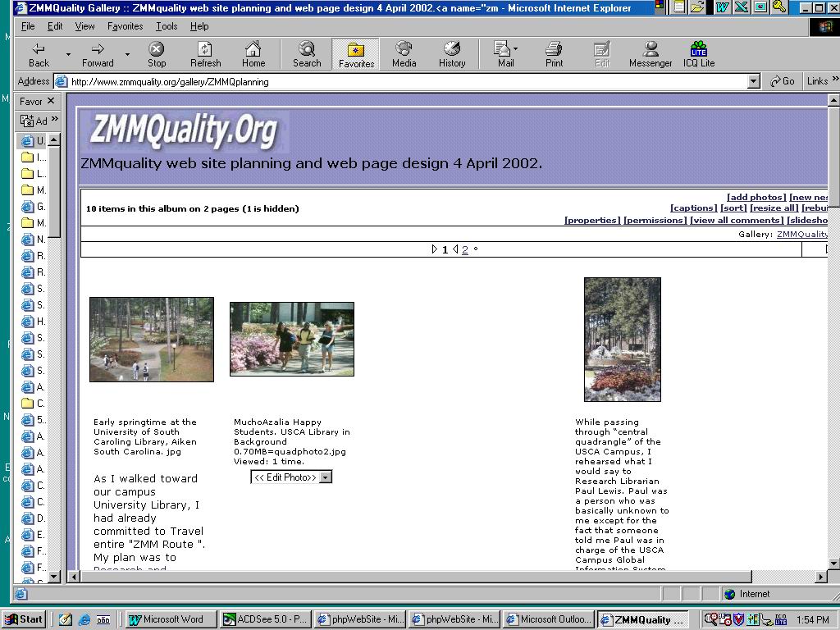Open the Edit menu
Image resolution: width=840 pixels, height=630 pixels.
(55, 26)
